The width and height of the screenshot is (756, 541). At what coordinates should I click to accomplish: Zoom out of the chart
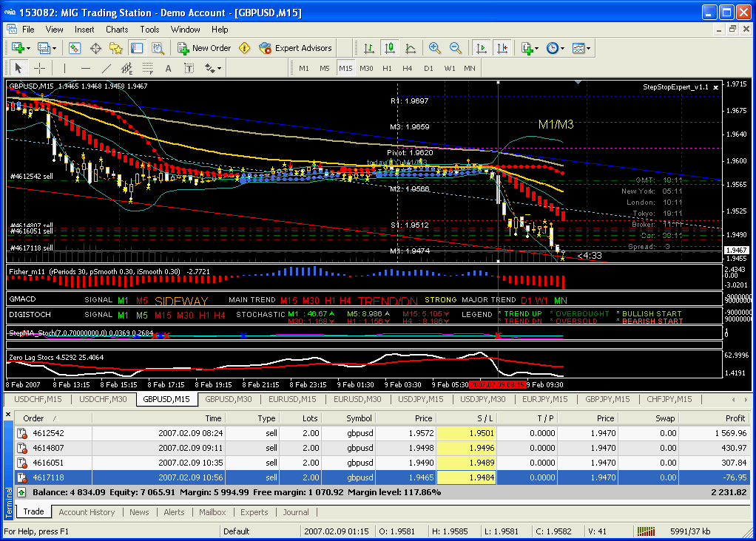coord(456,48)
